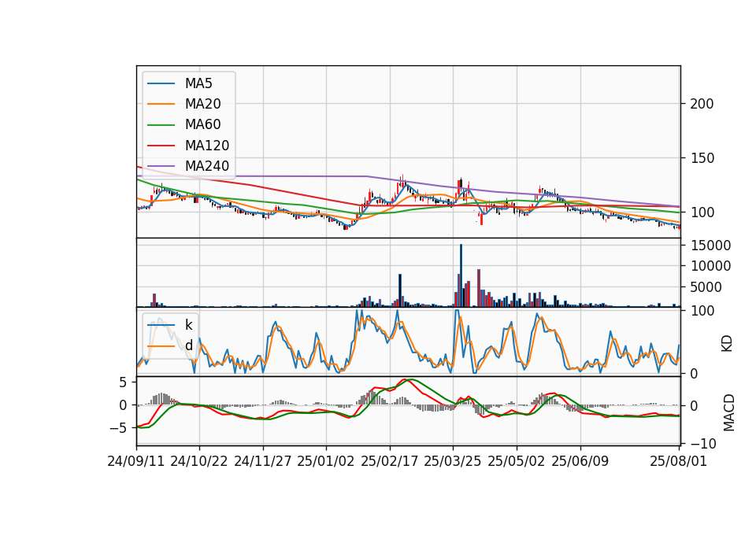Click the blue MA5 legend line swatch
The width and height of the screenshot is (756, 543).
pos(161,83)
